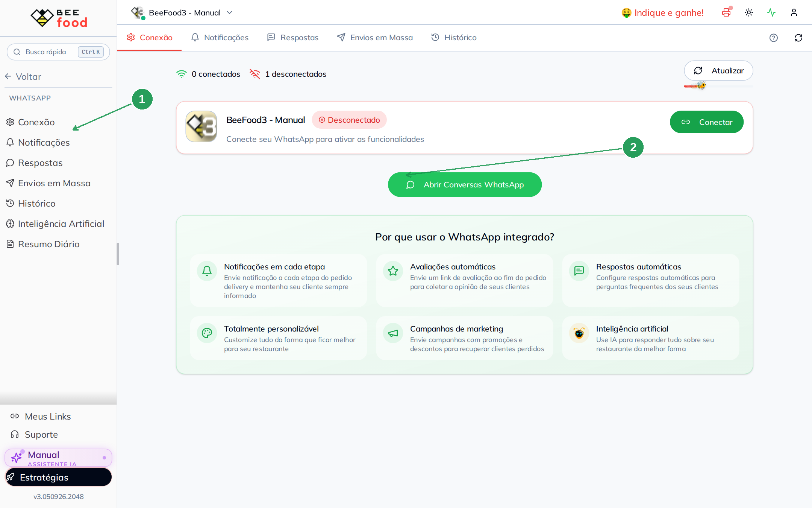Click the brain icon beside Inteligência Artificial
Viewport: 812px width, 508px height.
(x=10, y=224)
